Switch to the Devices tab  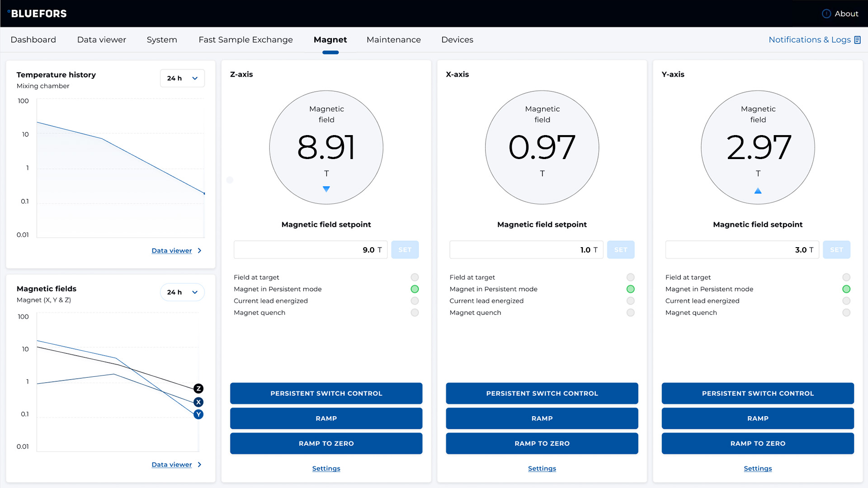tap(457, 40)
